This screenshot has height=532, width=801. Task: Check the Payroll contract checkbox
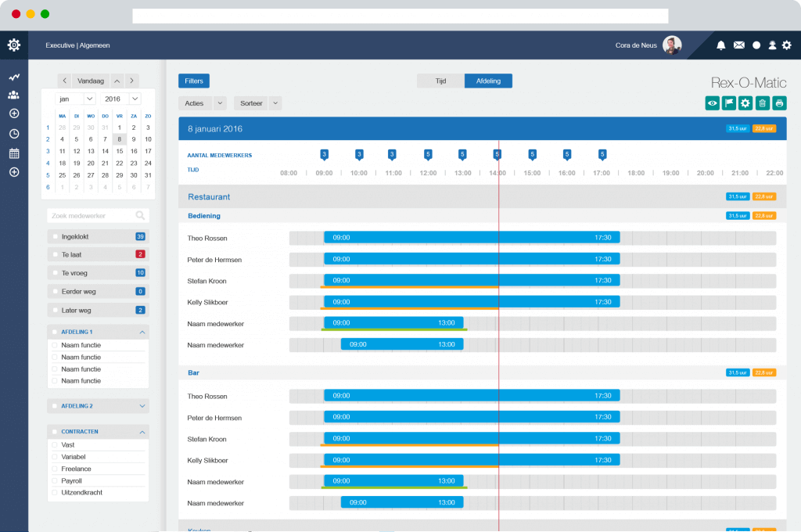click(x=55, y=480)
